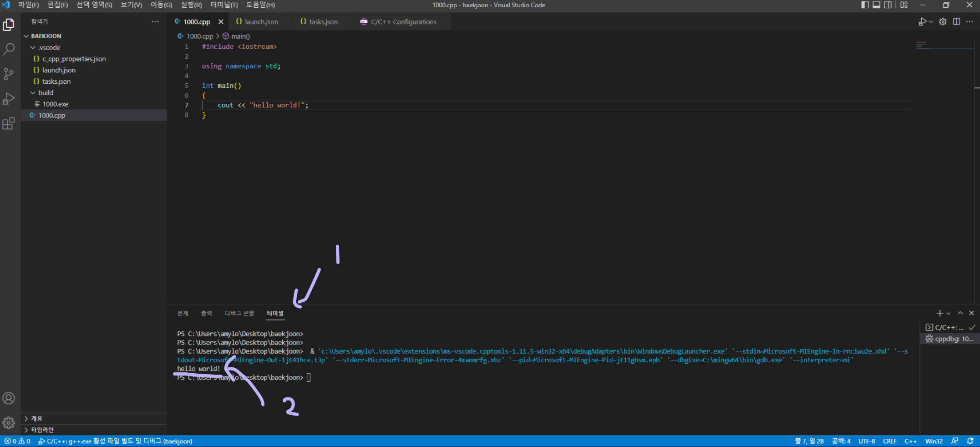Viewport: 980px width, 447px height.
Task: Open the Extensions view
Action: pyautogui.click(x=9, y=123)
